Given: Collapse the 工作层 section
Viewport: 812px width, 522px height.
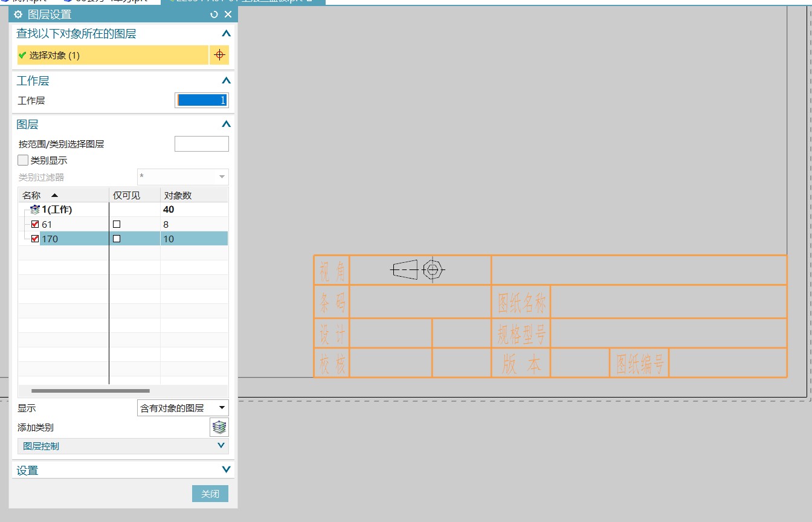Looking at the screenshot, I should 226,80.
